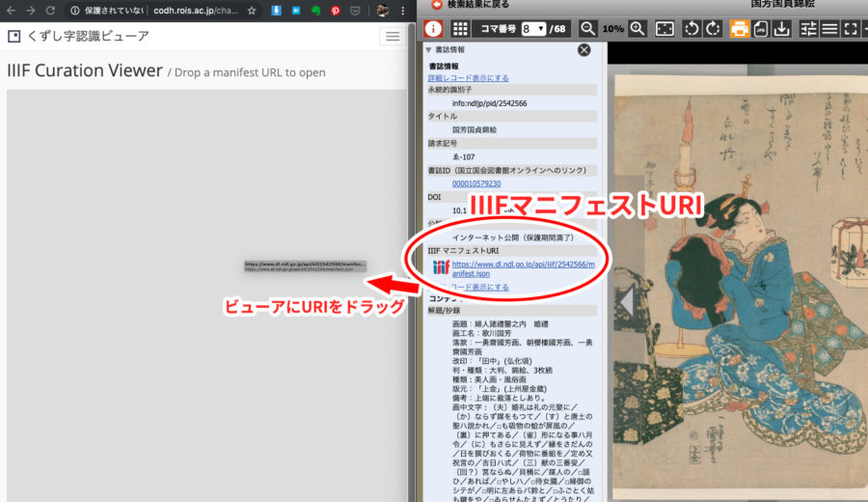Screen dimensions: 868x502
Task: Click the address bar URL codh.rois.ac.jp
Action: [x=196, y=11]
